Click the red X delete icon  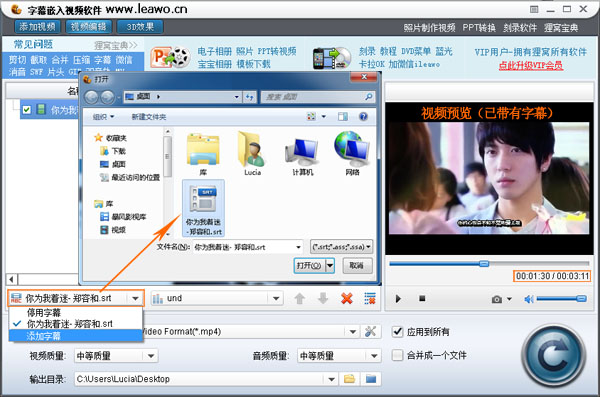click(347, 298)
